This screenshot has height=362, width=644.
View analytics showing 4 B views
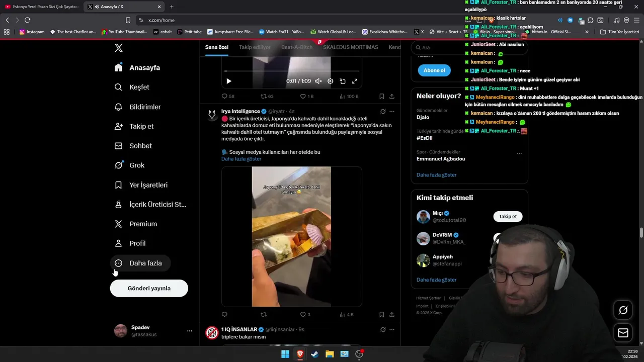pos(347,314)
